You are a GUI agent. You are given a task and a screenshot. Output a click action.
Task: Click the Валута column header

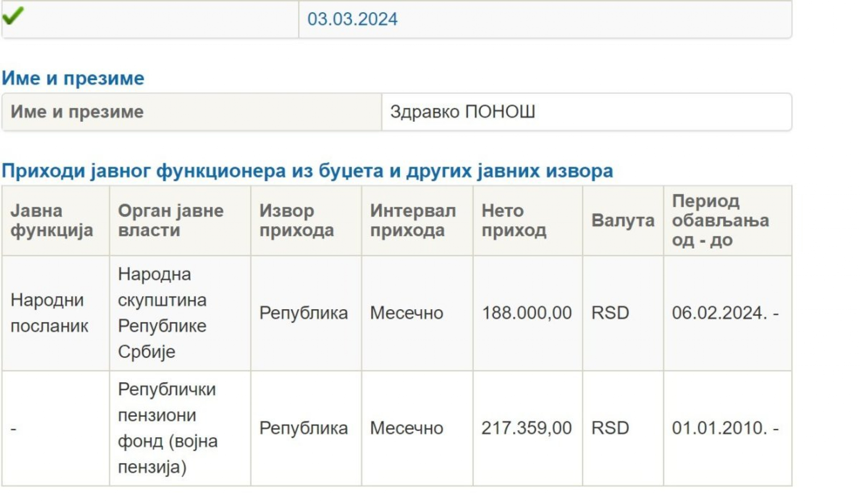click(622, 220)
